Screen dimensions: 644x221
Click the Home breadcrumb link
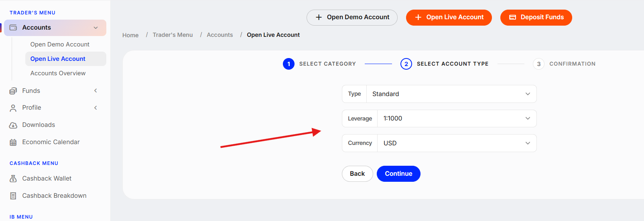click(130, 35)
